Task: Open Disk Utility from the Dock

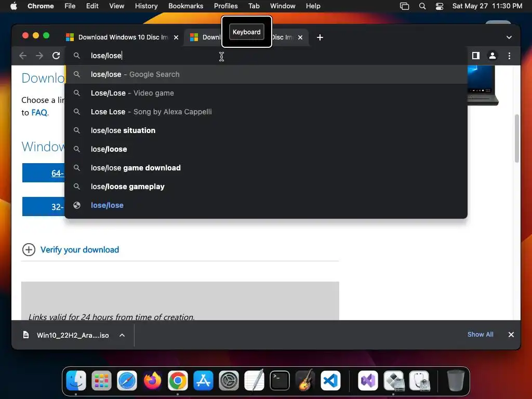Action: click(x=419, y=380)
